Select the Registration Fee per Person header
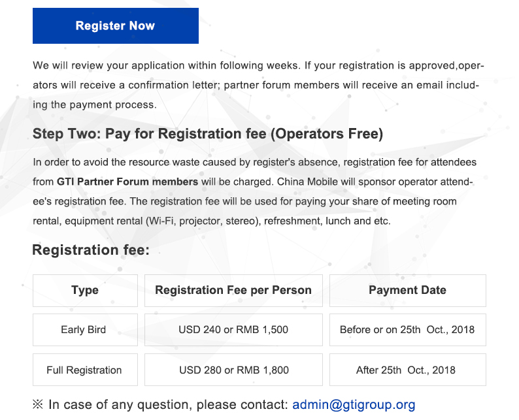Image resolution: width=519 pixels, height=420 pixels. [x=233, y=291]
